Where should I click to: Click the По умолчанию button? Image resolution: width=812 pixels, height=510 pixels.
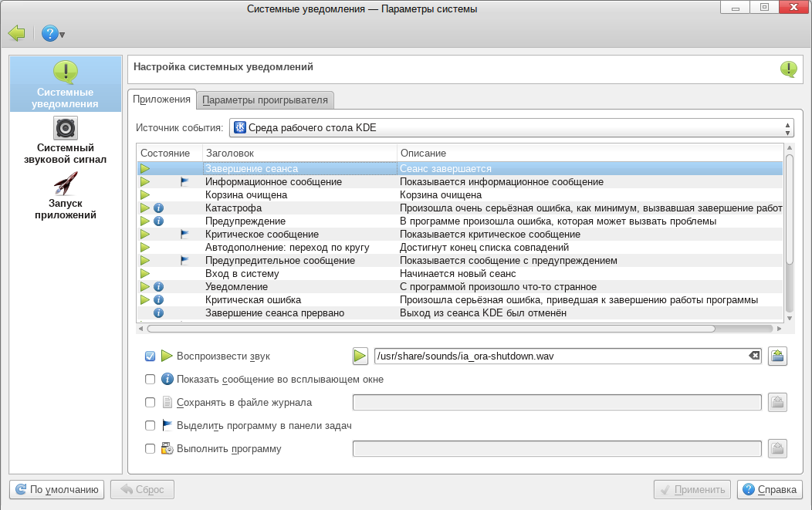[x=57, y=489]
